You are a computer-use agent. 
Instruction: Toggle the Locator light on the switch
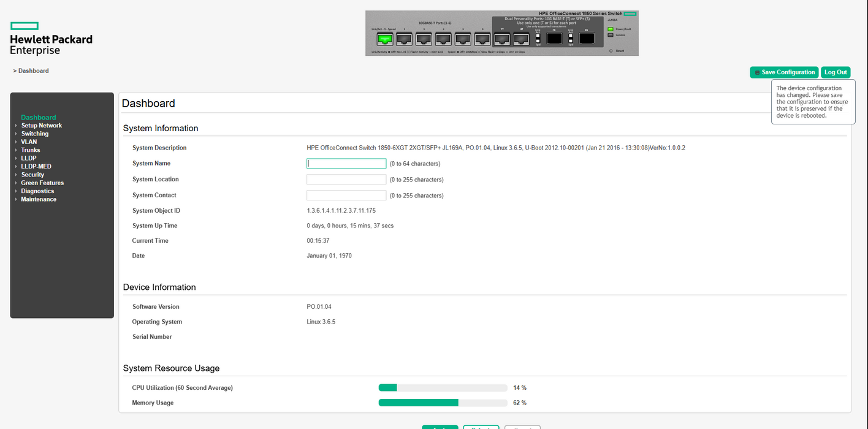click(609, 34)
